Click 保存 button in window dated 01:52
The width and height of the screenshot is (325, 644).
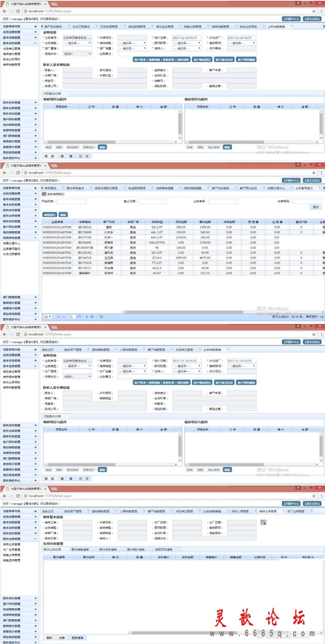pyautogui.click(x=49, y=479)
